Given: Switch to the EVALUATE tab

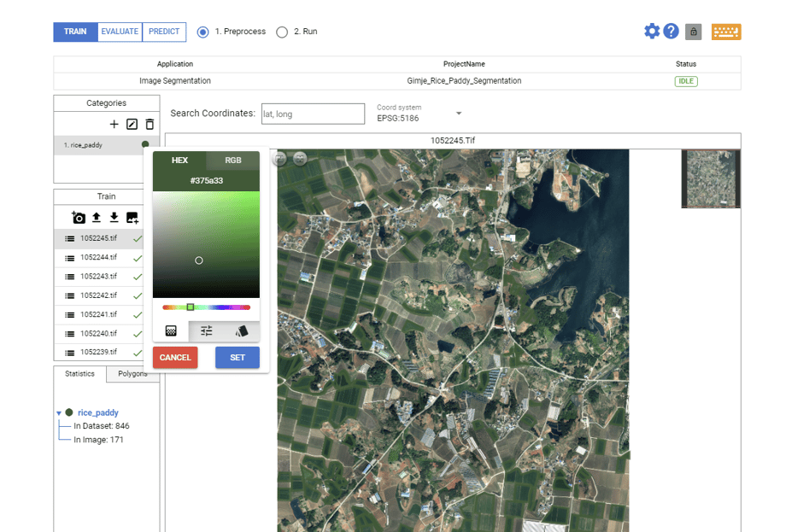Looking at the screenshot, I should click(120, 32).
